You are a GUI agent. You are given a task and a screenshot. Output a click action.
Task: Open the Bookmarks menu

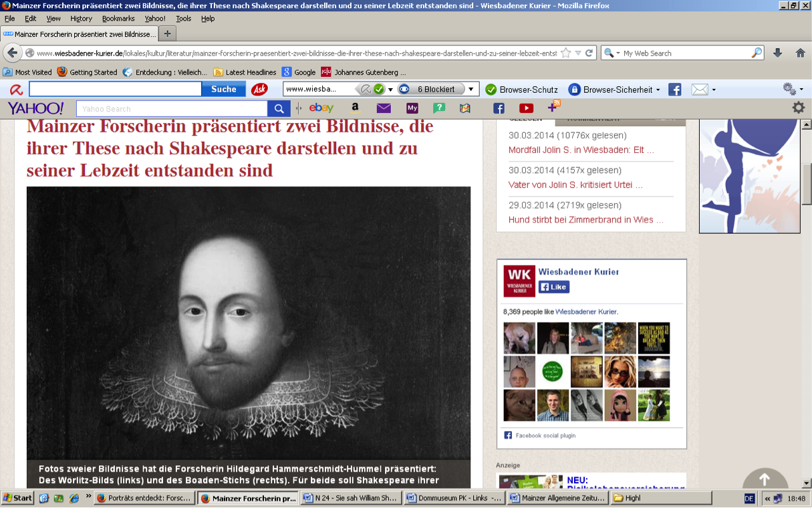(x=118, y=18)
